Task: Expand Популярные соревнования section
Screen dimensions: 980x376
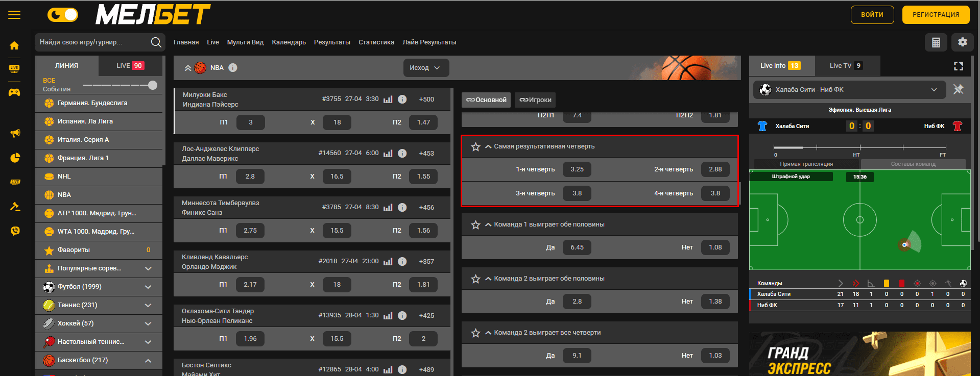Action: click(148, 268)
